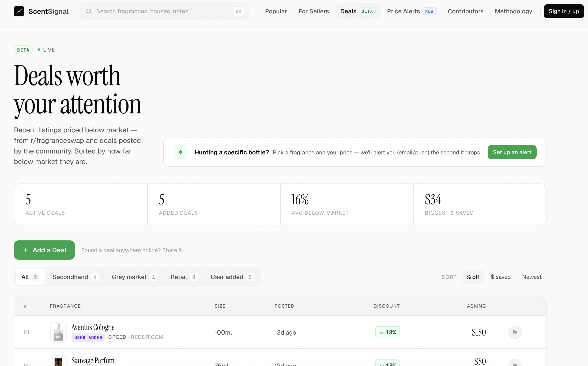
Task: Click the FRAGRANCE column header
Action: pyautogui.click(x=65, y=306)
